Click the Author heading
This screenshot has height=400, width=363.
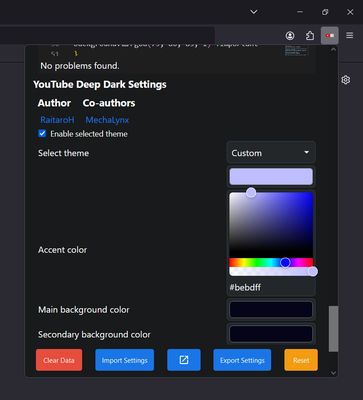(54, 103)
